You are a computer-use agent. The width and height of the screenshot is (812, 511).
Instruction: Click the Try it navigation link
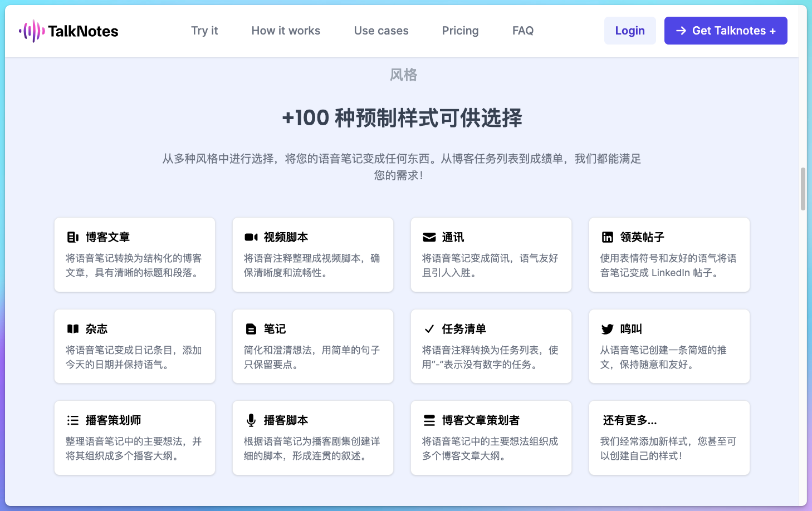pyautogui.click(x=204, y=31)
